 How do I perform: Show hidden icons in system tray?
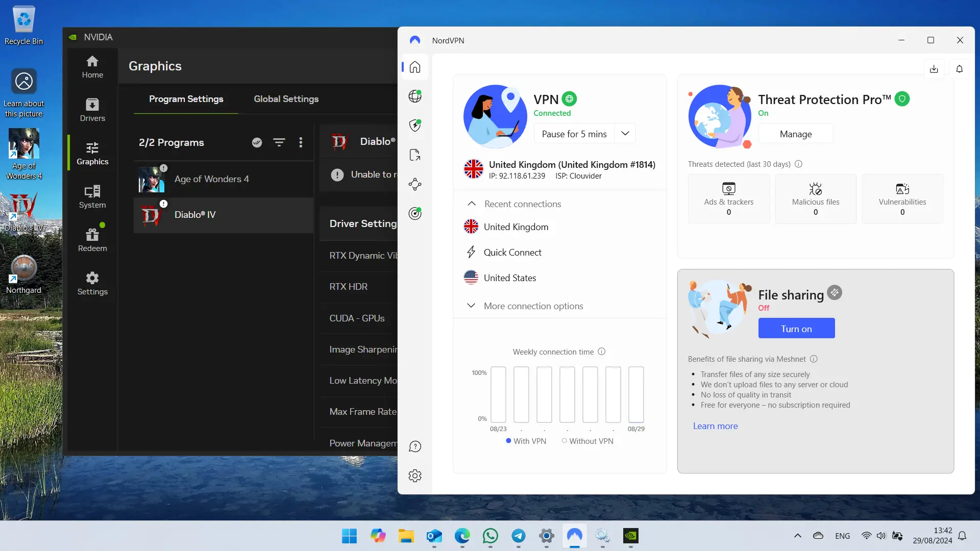click(798, 536)
